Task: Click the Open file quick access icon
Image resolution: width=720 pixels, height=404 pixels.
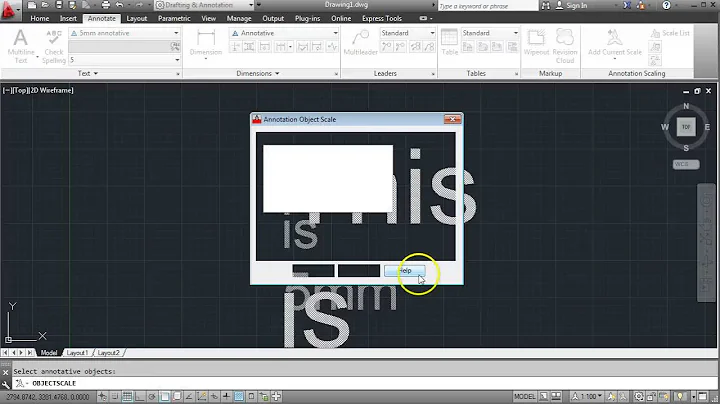Action: [x=45, y=5]
